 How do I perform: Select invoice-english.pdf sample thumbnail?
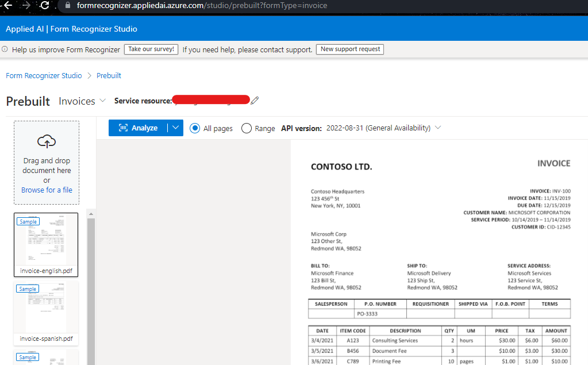click(x=46, y=245)
